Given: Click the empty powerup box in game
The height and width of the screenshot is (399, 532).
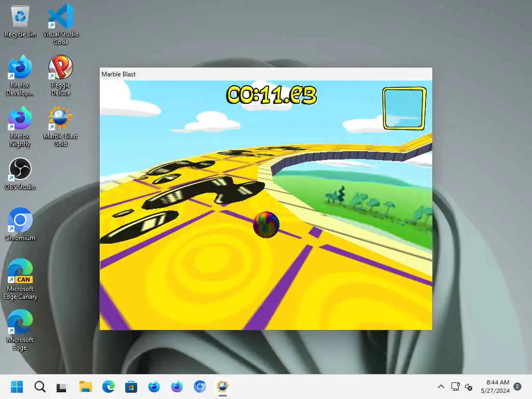Looking at the screenshot, I should pyautogui.click(x=404, y=109).
